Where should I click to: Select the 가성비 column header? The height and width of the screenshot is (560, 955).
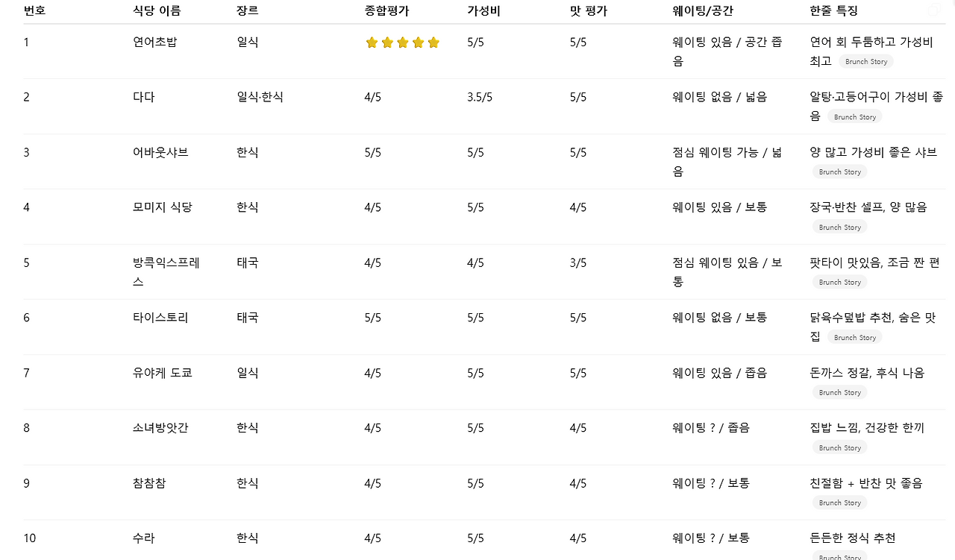tap(483, 10)
